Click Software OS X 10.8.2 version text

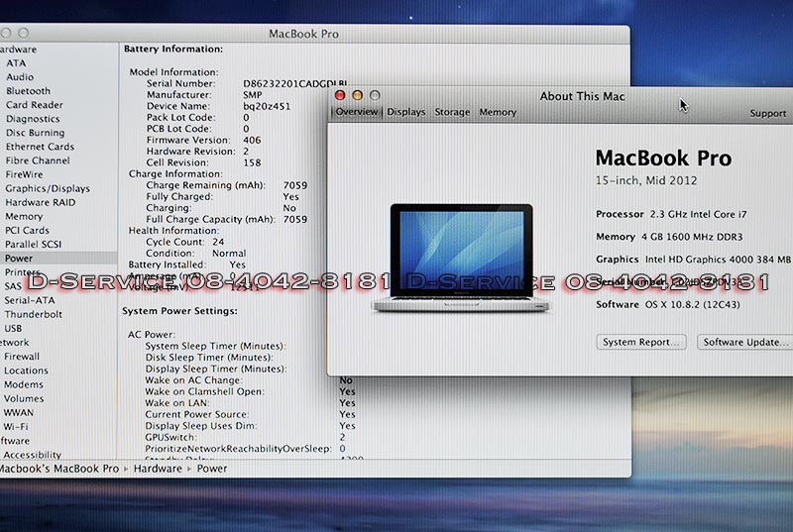click(x=667, y=305)
